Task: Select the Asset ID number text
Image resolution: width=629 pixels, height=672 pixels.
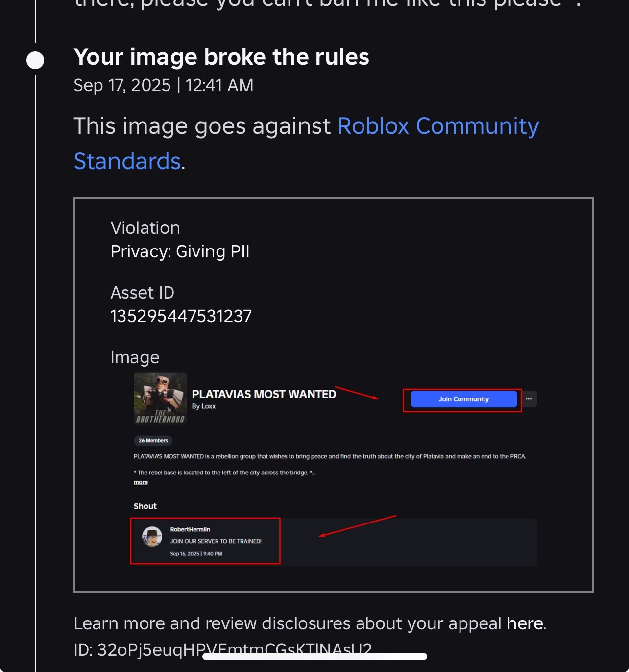Action: (x=181, y=316)
